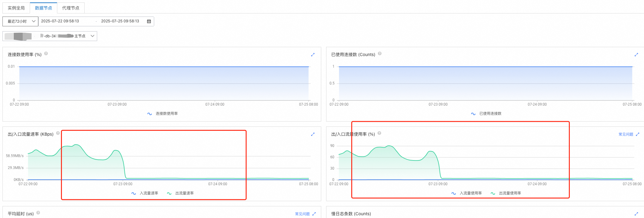Expand the 平均延时 chart to fullscreen
This screenshot has height=218, width=644.
[x=314, y=214]
